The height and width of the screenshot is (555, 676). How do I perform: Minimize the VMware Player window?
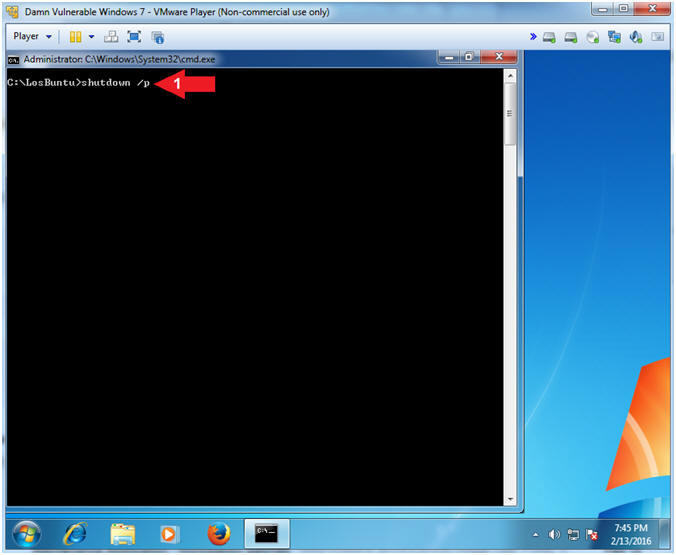tap(602, 8)
